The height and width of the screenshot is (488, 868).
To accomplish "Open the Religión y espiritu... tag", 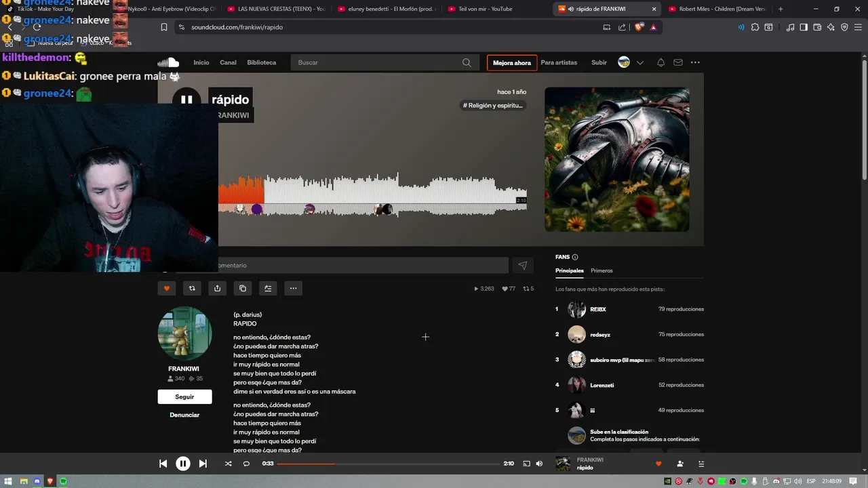I will [493, 105].
